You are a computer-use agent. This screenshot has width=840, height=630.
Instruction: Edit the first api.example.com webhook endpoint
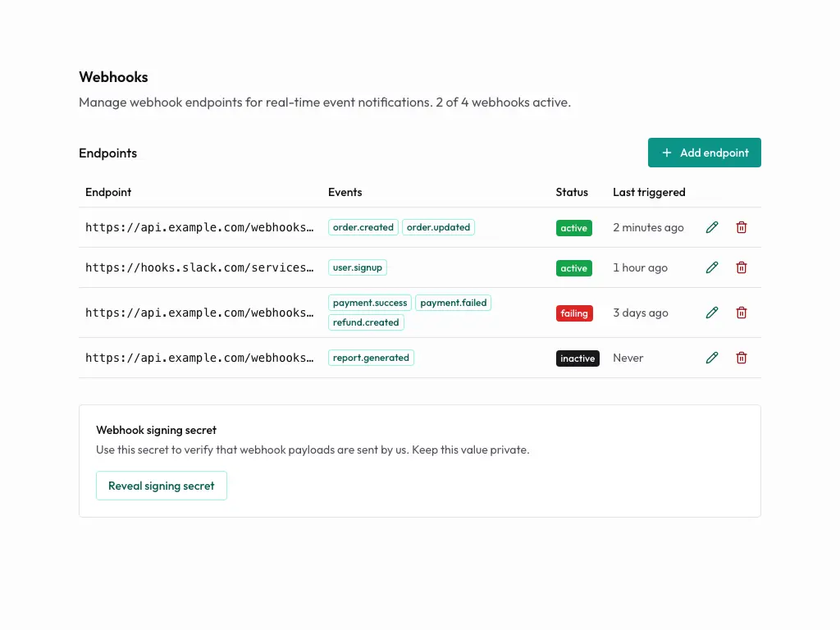pos(711,227)
